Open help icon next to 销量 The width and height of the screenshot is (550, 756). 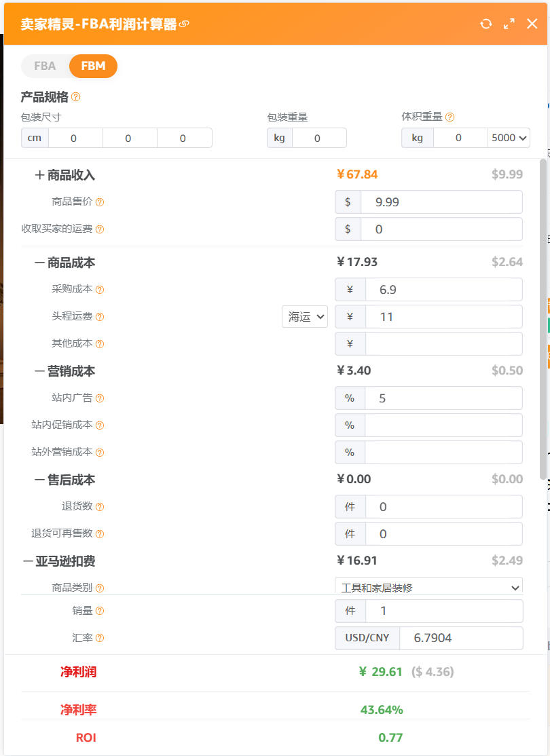click(99, 611)
